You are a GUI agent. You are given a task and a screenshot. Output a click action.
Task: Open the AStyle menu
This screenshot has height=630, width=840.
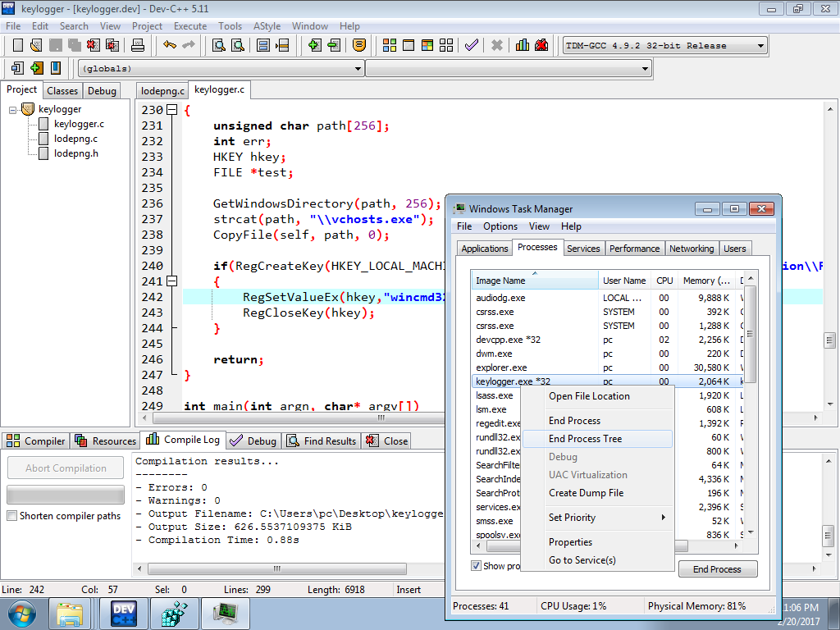(267, 25)
